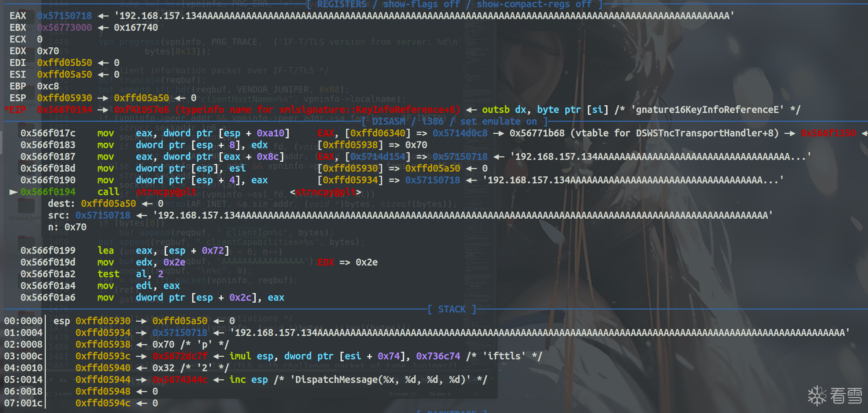Open the C syntax selector in status bar
This screenshot has width=868, height=413.
point(476,394)
